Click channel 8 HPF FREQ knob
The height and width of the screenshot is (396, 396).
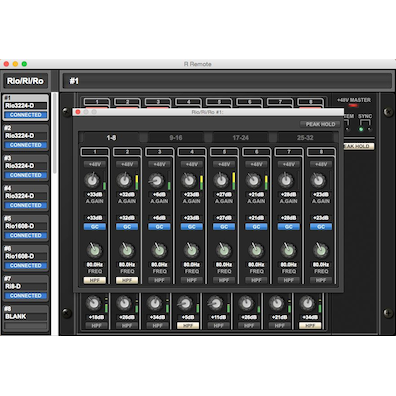pos(321,250)
